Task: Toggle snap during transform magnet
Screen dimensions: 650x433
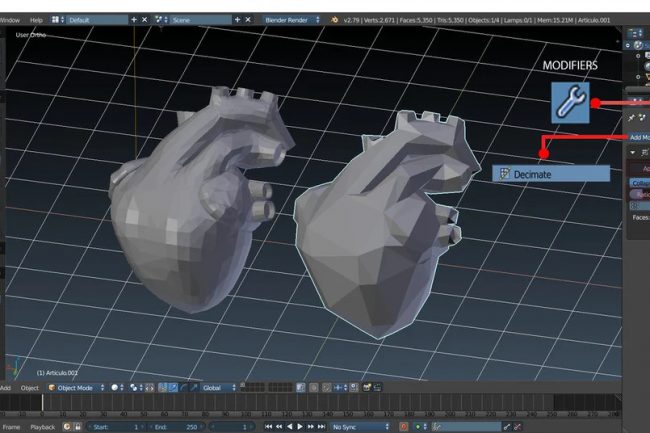Action: coord(327,388)
